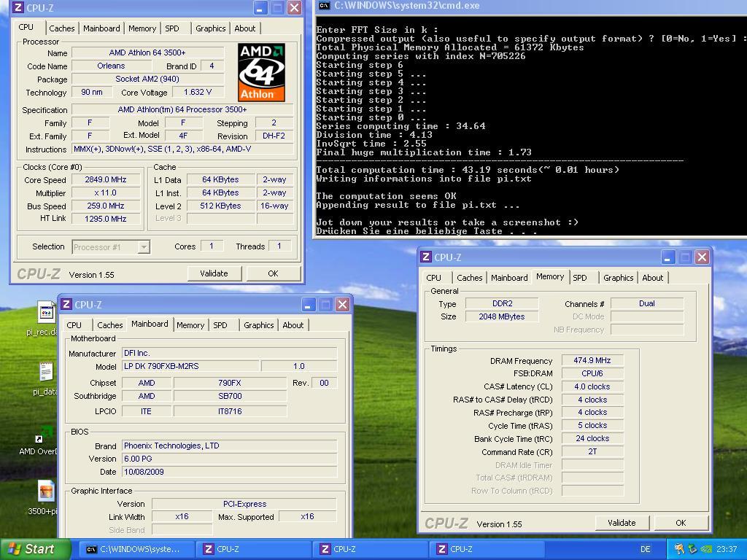Click Validate in the CPU tab window
Screen dimensions: 747x560
[214, 273]
